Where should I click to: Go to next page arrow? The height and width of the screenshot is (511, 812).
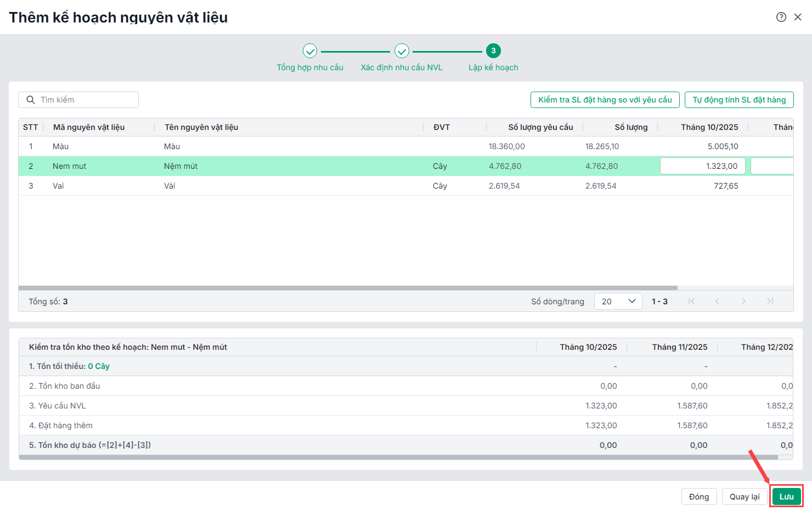[x=743, y=301]
